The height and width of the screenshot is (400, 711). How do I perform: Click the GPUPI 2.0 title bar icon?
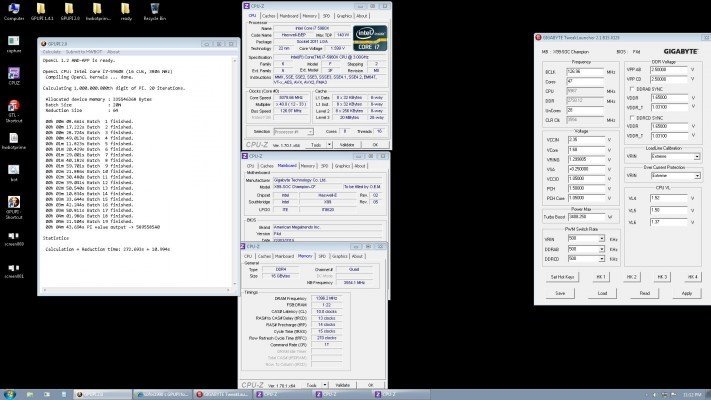tap(44, 44)
